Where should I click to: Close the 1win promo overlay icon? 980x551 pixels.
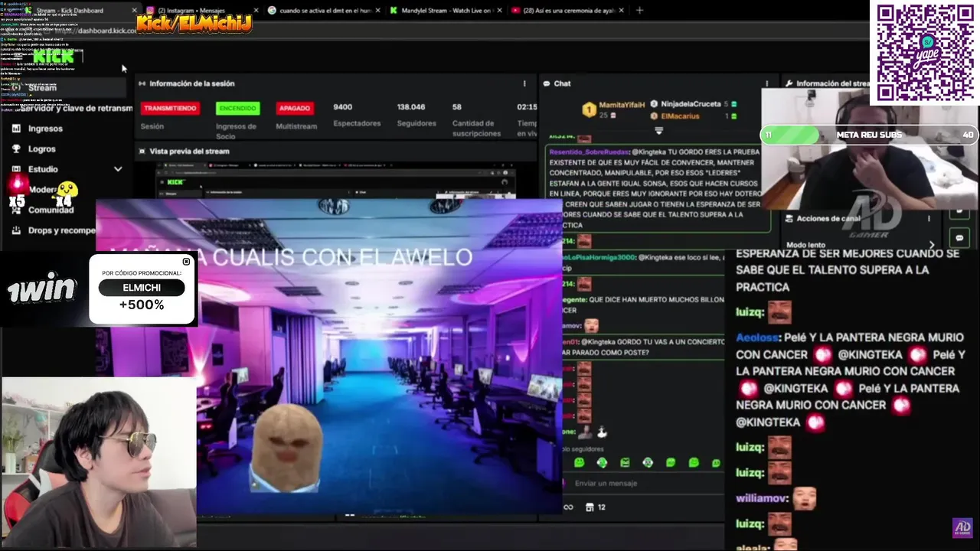coord(186,262)
